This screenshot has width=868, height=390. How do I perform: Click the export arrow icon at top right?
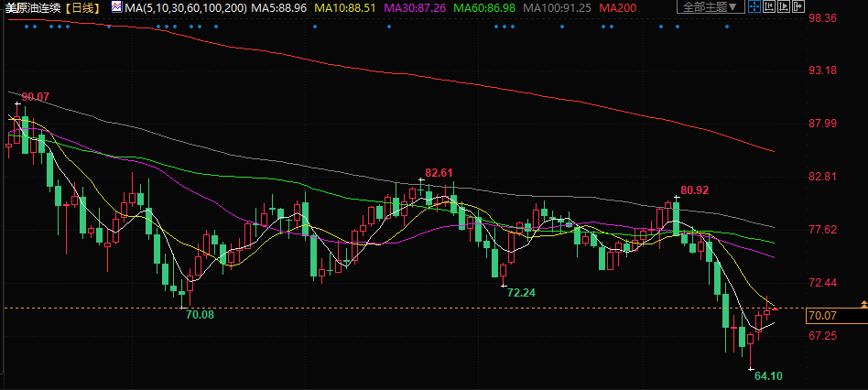798,6
